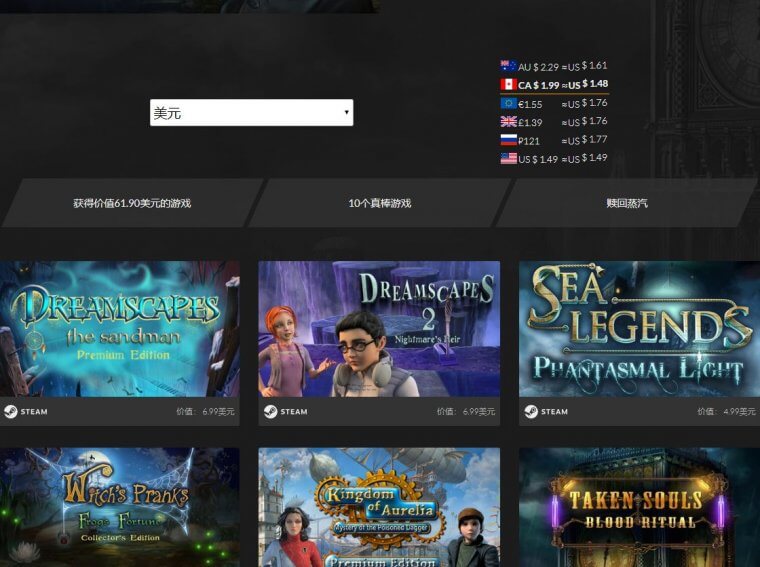Click Steam logo under Dreamscapes The Sandman
Viewport: 760px width, 567px height.
(26, 411)
